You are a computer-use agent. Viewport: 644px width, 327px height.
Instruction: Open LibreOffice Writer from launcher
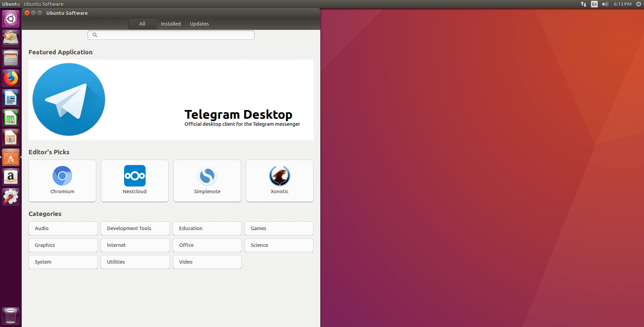click(11, 98)
